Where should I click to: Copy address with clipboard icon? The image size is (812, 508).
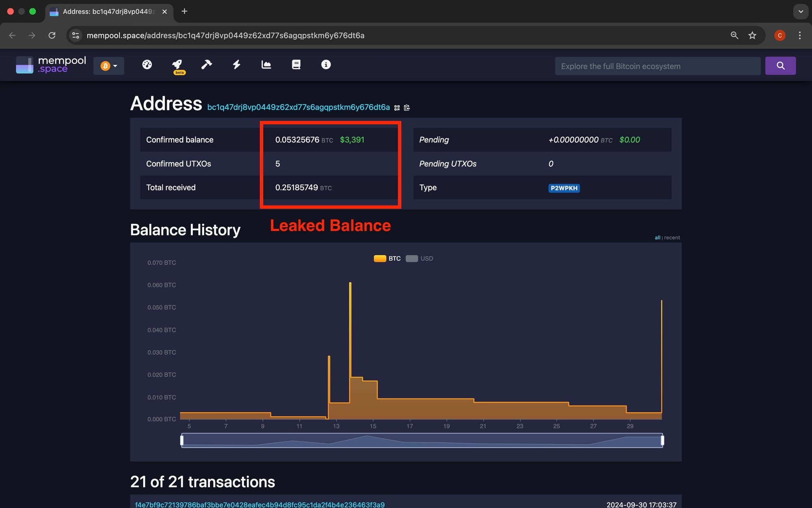[407, 108]
